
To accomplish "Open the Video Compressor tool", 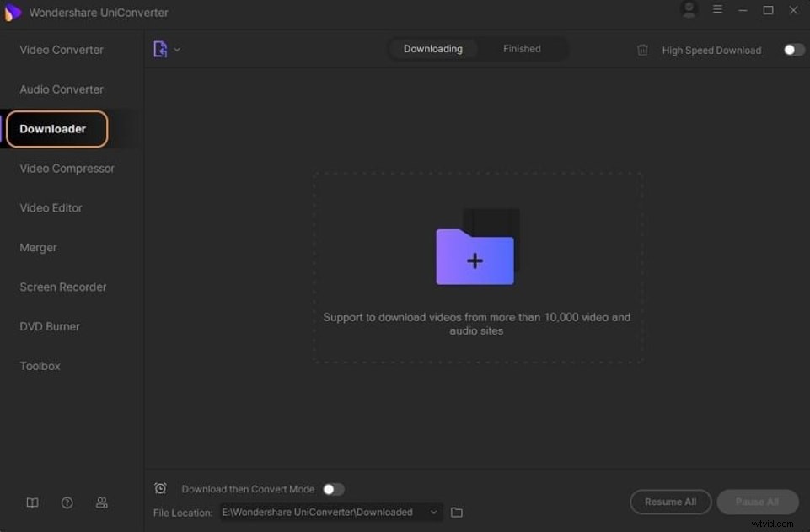I will [x=67, y=168].
